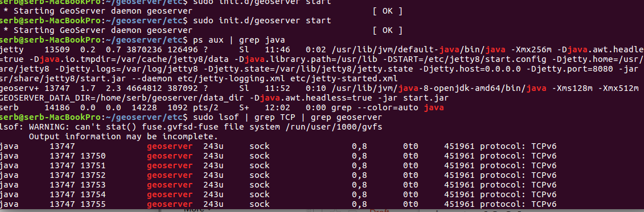Screen dimensions: 644x212
Task: Click thread ID 13753 in lsof output
Action: [93, 185]
